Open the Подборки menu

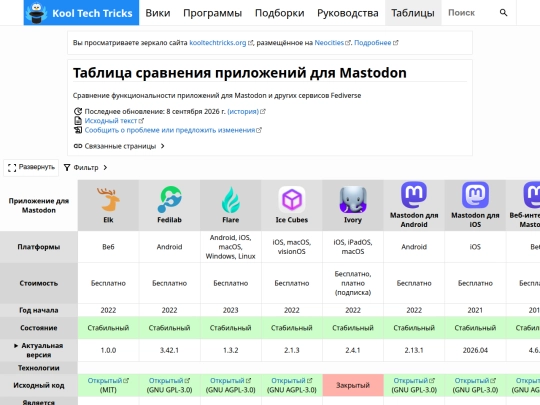[x=279, y=13]
